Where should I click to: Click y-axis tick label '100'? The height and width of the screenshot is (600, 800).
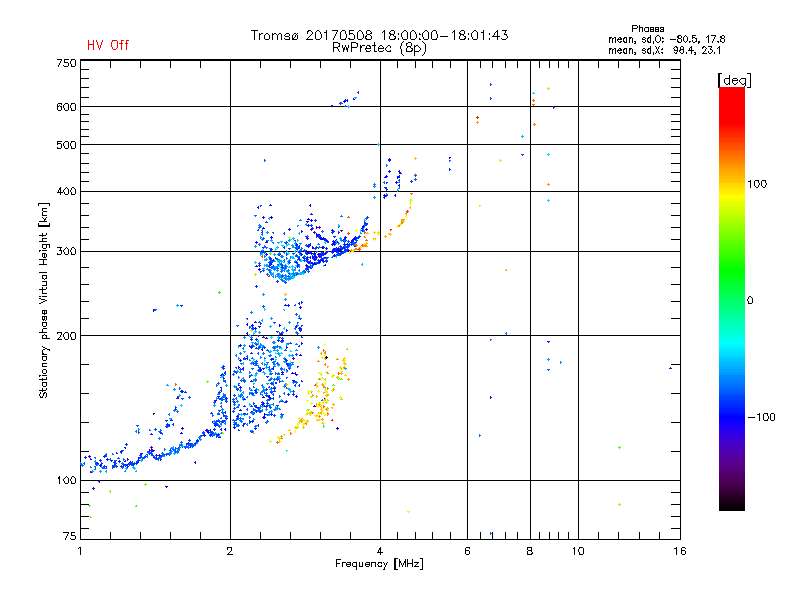[66, 481]
